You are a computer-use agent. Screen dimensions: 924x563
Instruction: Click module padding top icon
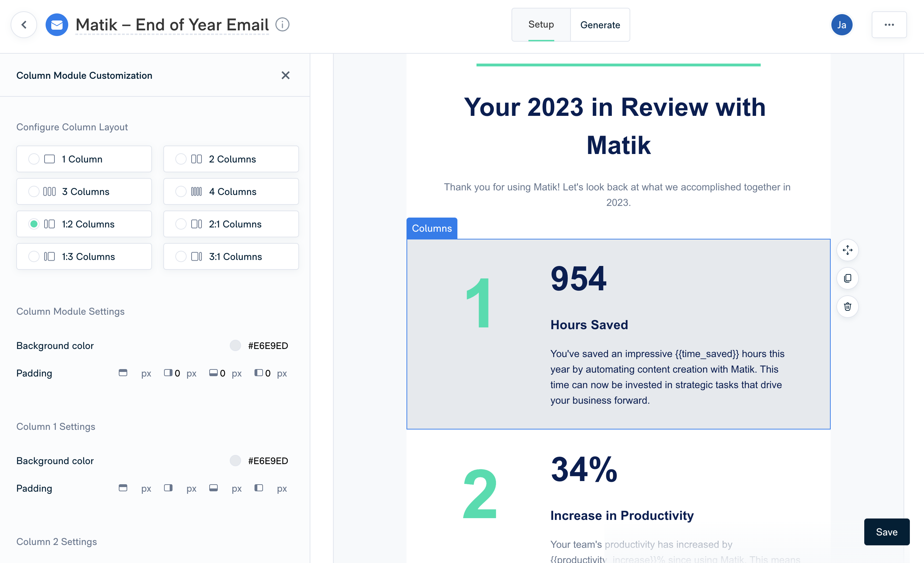point(123,373)
